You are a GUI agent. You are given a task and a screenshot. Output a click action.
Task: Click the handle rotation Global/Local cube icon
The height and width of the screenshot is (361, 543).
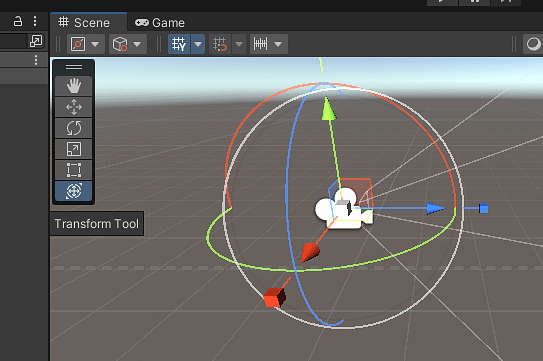tap(120, 44)
